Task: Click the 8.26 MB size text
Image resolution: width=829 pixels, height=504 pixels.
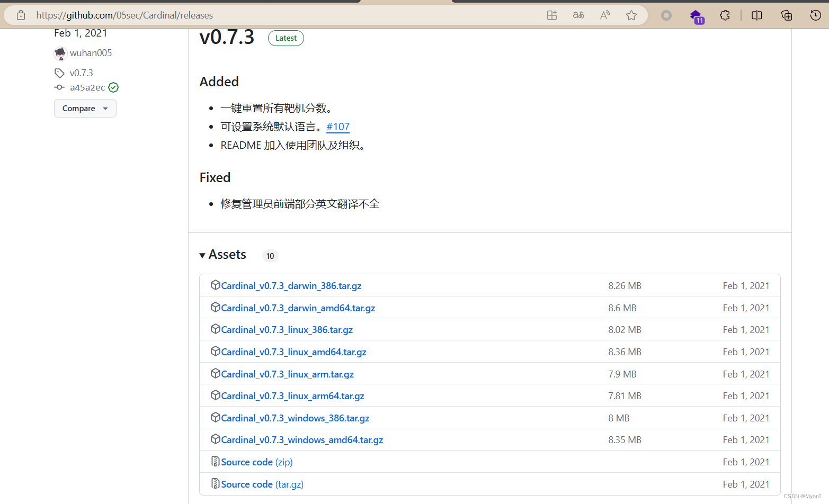Action: pyautogui.click(x=625, y=286)
